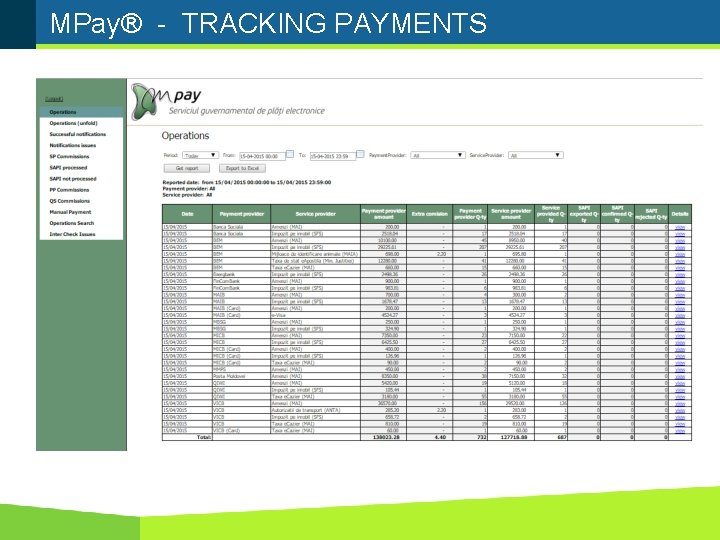Click in the From date input field

[x=262, y=156]
